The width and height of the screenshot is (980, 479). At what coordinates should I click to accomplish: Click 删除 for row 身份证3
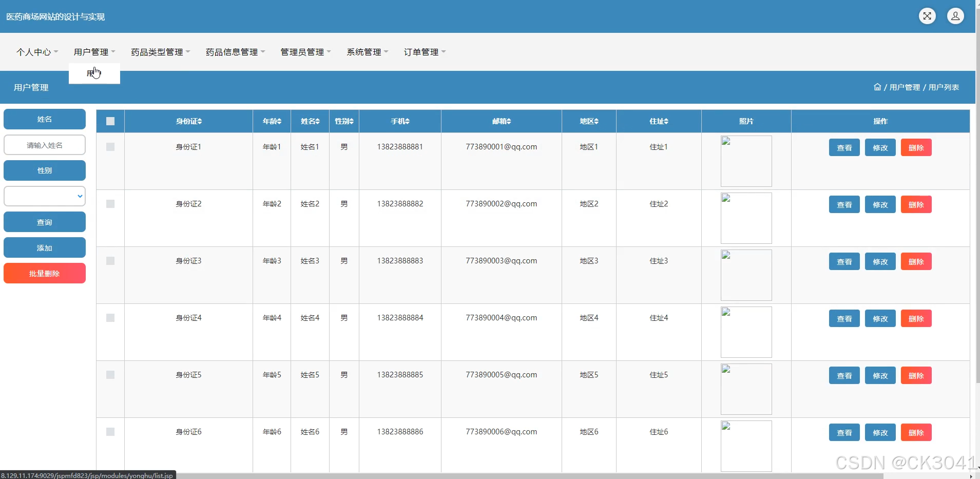(916, 261)
